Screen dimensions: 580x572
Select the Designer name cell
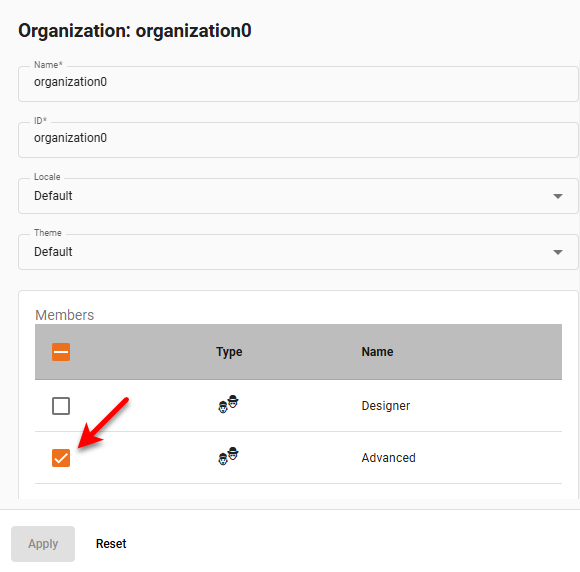coord(386,406)
